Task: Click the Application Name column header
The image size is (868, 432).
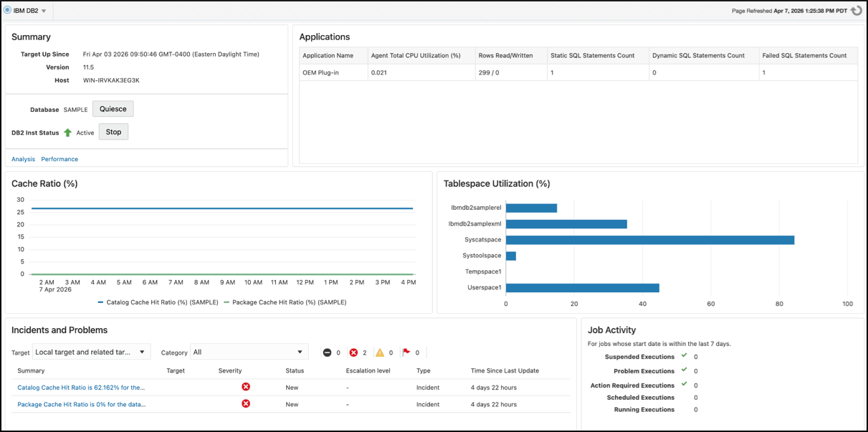Action: [333, 55]
